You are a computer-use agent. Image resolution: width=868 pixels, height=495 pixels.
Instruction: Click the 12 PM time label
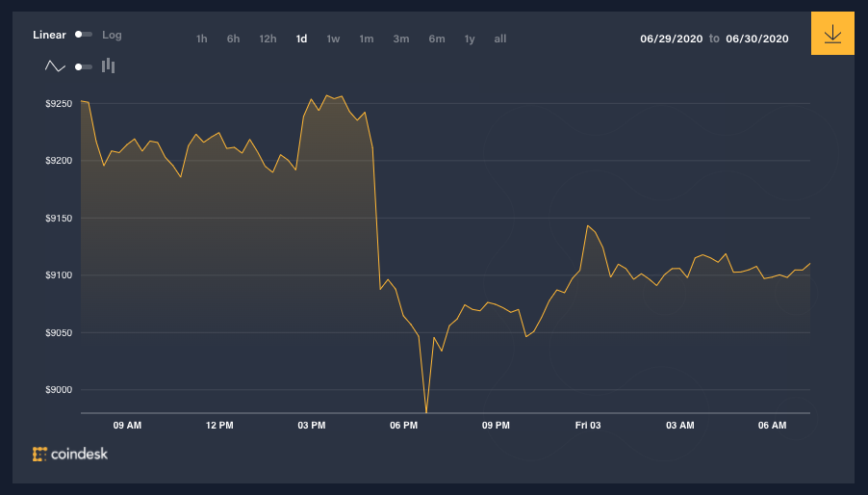(x=219, y=426)
